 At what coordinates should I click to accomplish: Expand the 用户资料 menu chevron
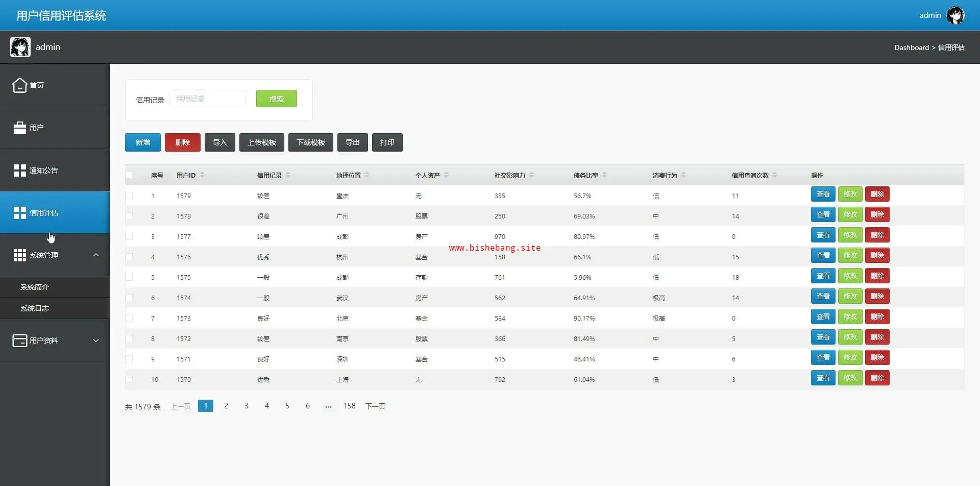click(96, 341)
